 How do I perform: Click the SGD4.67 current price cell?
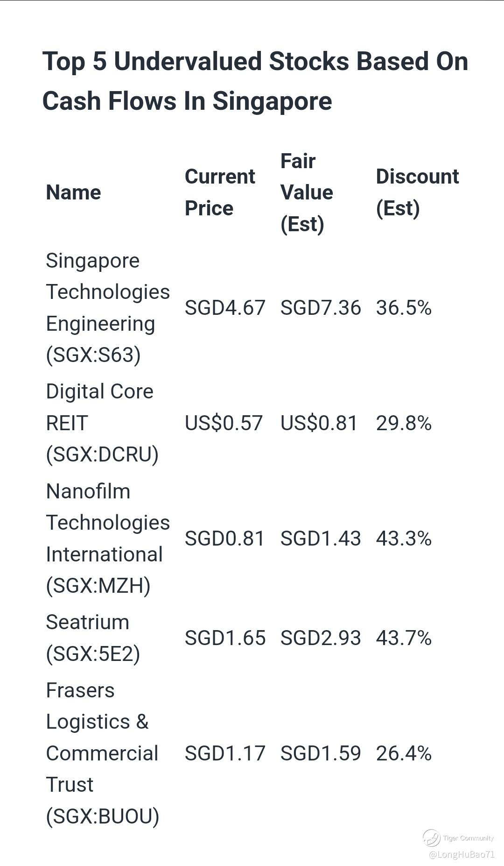point(225,308)
